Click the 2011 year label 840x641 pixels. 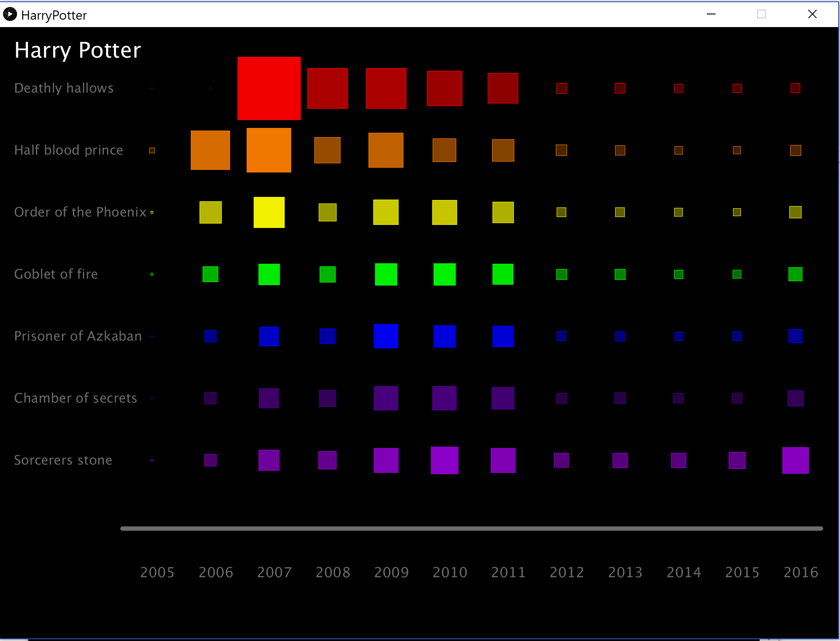tap(508, 572)
